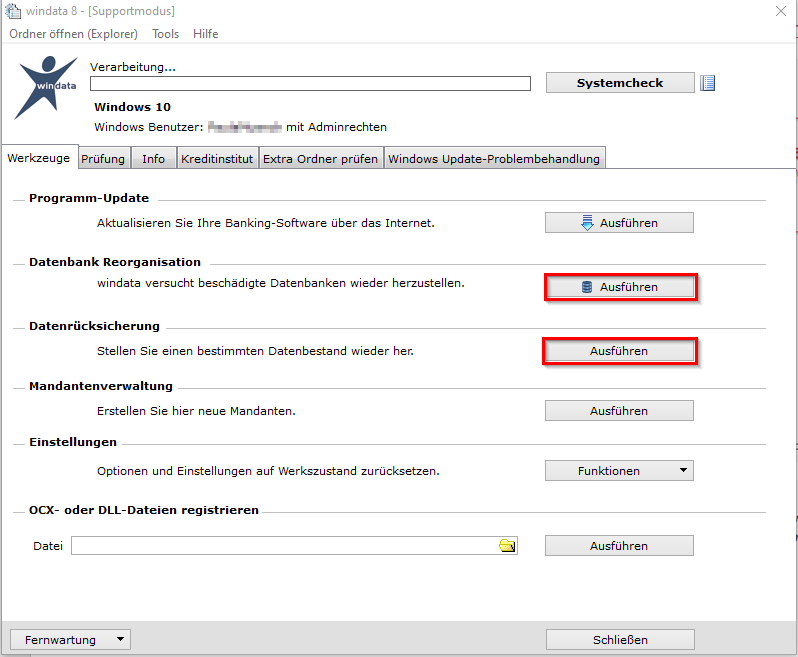The height and width of the screenshot is (657, 798).
Task: Open the system check report list icon
Action: (x=707, y=83)
